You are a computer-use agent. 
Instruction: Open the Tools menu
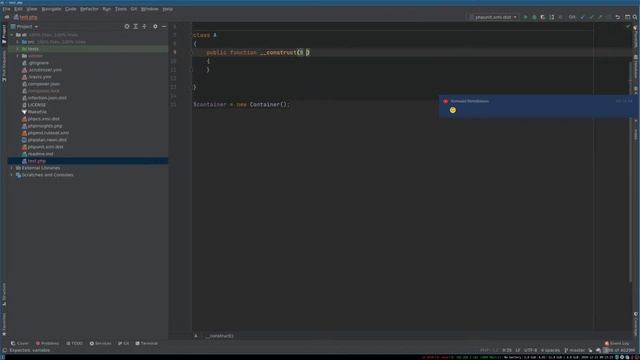120,9
